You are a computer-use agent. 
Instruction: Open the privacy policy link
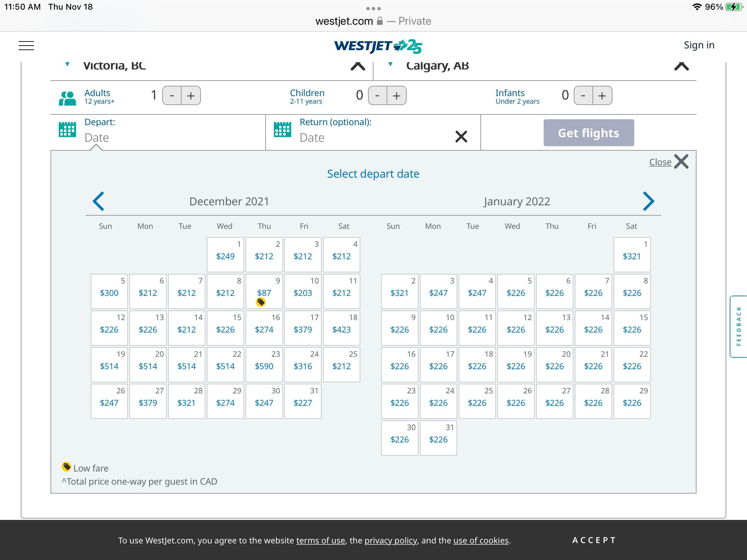[391, 540]
